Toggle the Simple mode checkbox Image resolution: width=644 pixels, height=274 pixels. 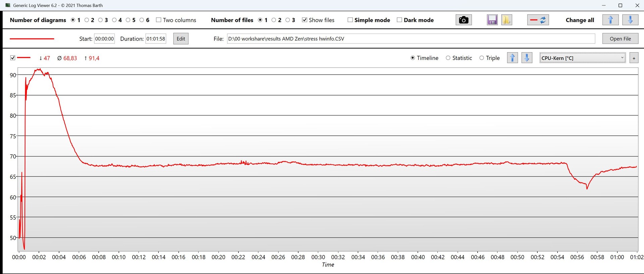click(x=350, y=20)
